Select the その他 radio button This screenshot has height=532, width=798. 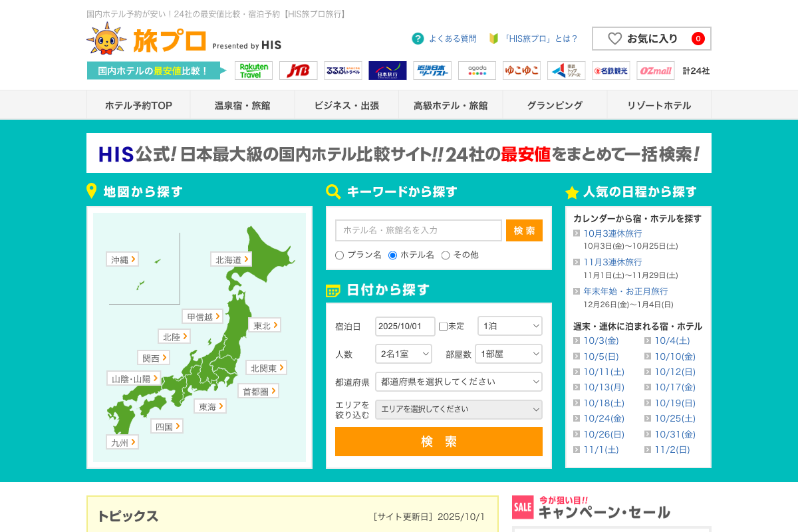click(x=446, y=255)
